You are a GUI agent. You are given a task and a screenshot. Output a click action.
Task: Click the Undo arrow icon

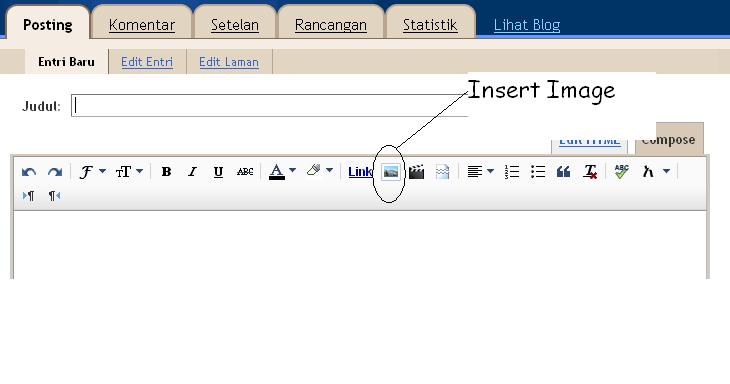click(x=29, y=172)
